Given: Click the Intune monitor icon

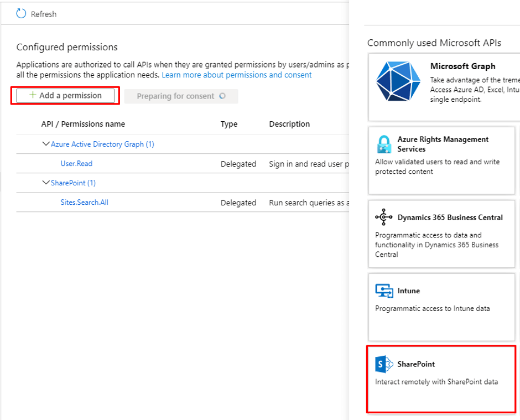Looking at the screenshot, I should pyautogui.click(x=383, y=291).
